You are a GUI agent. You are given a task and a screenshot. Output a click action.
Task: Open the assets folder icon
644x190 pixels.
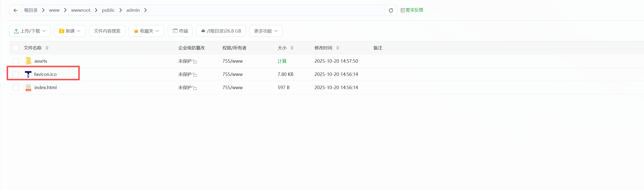coord(28,61)
